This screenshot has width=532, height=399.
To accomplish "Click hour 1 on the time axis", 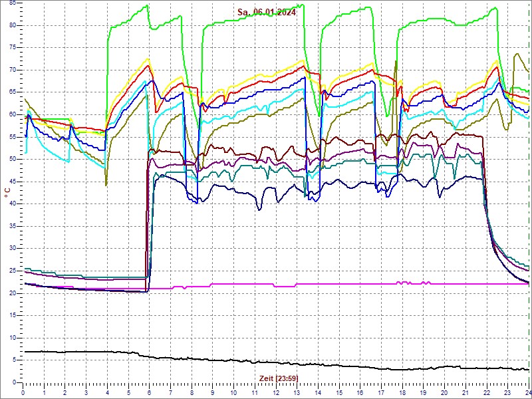I will [x=44, y=392].
